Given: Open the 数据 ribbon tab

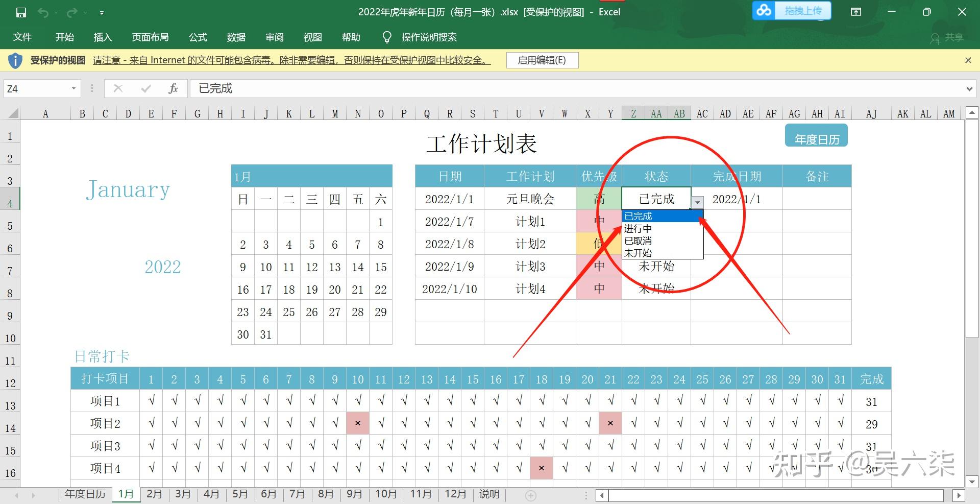Looking at the screenshot, I should pyautogui.click(x=236, y=37).
